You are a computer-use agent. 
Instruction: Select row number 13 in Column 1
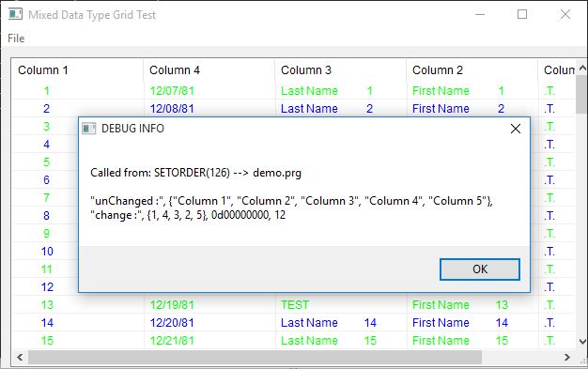click(x=47, y=305)
